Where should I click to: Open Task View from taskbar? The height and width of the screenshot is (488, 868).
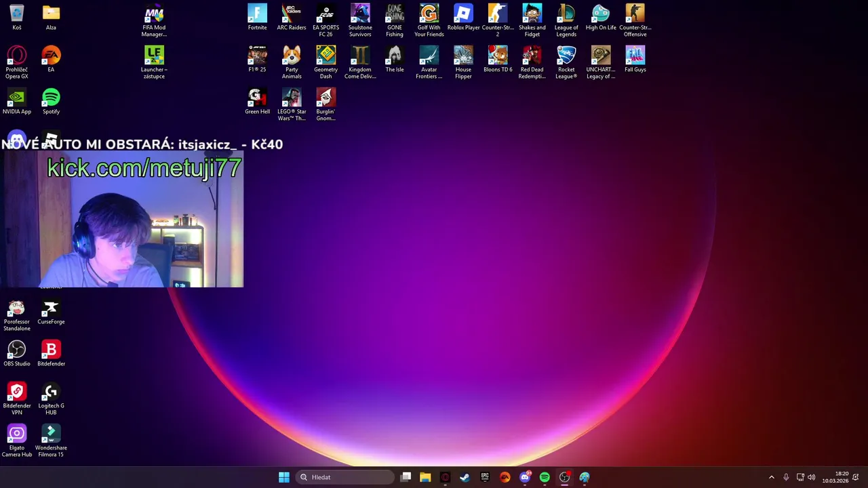click(x=406, y=477)
